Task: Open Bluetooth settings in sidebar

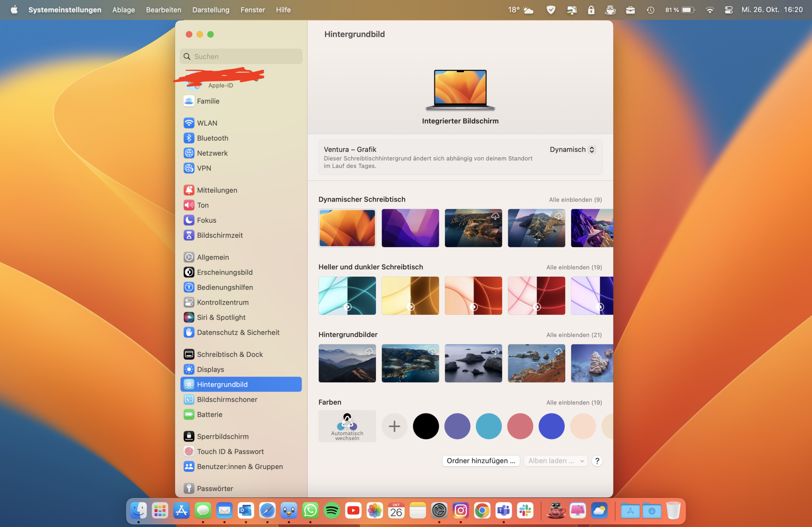Action: [x=212, y=138]
